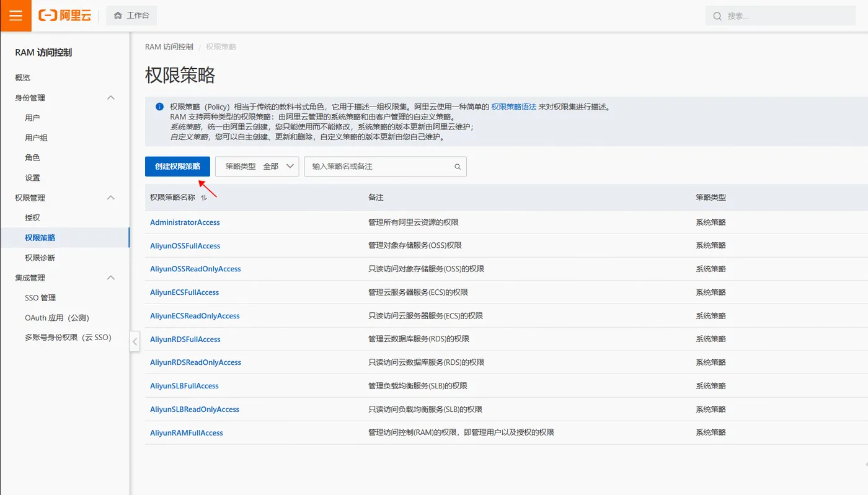Open AliyunSLBFullAccess policy

184,386
